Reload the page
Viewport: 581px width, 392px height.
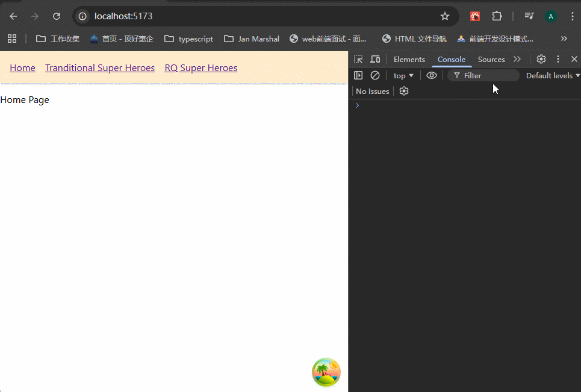57,16
